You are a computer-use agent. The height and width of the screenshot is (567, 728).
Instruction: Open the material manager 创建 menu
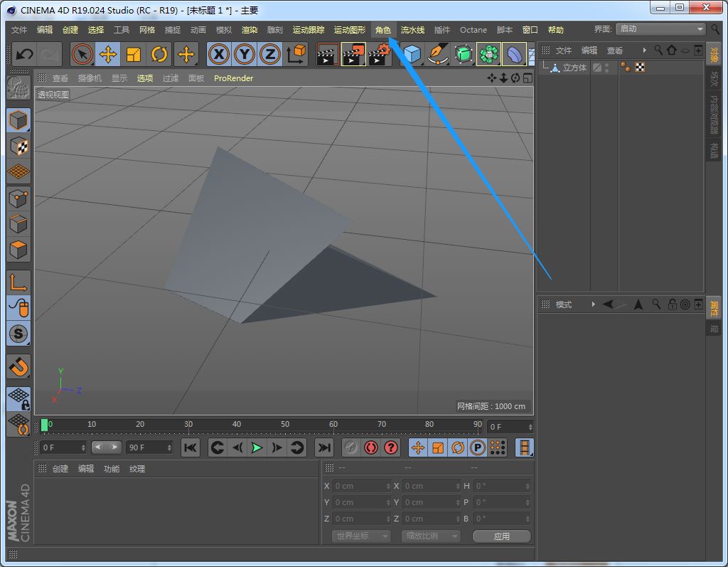click(60, 469)
